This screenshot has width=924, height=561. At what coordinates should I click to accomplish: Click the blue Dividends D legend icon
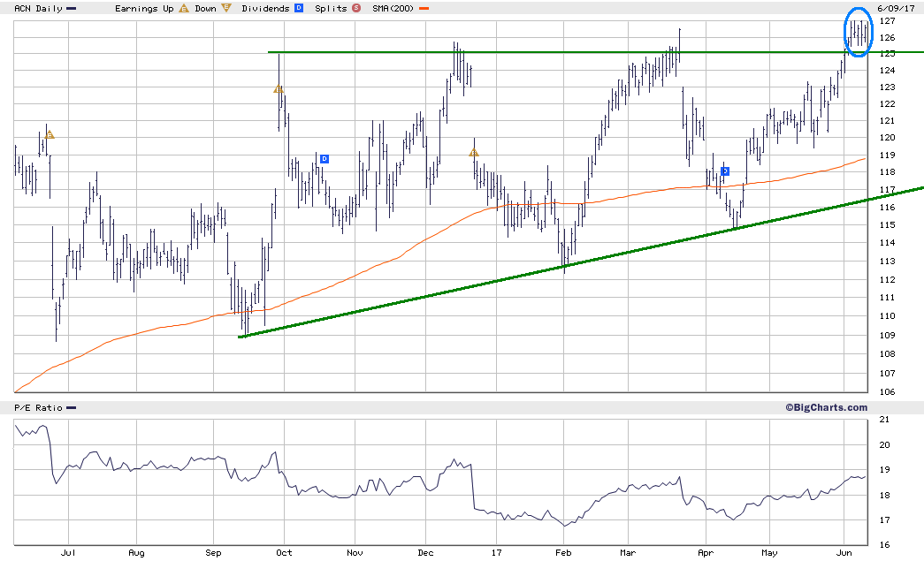(299, 8)
